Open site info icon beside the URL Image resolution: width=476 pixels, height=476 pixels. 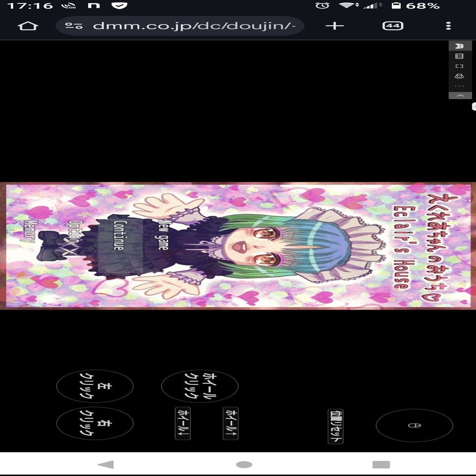(x=74, y=26)
